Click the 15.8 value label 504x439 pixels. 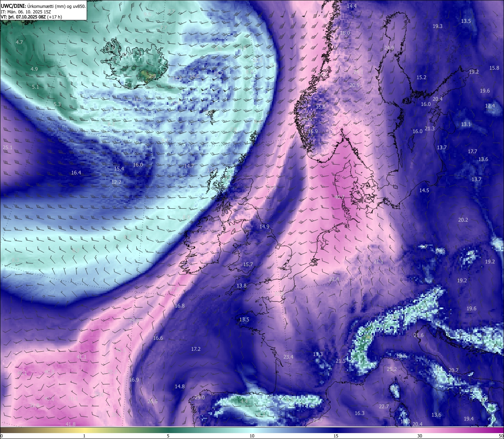(x=494, y=68)
